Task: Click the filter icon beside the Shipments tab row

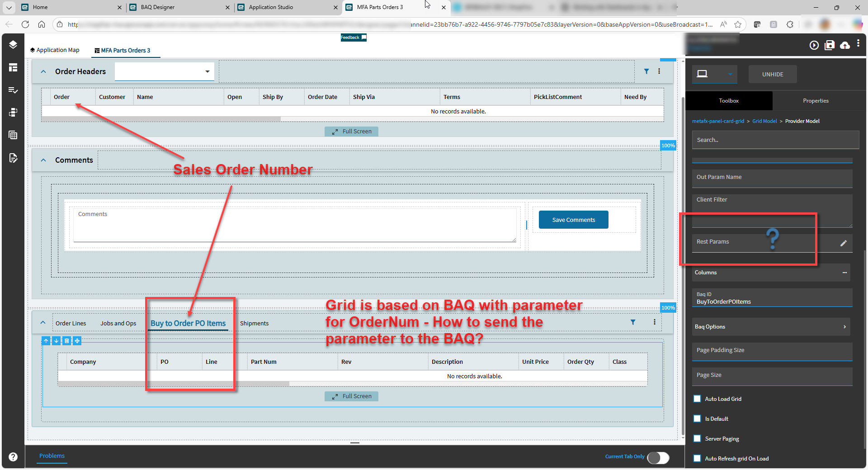Action: pos(633,322)
